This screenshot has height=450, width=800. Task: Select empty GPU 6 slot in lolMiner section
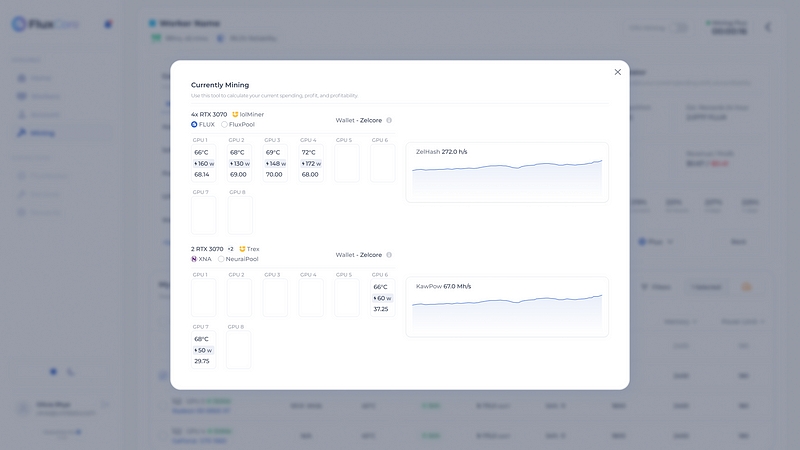(x=383, y=163)
